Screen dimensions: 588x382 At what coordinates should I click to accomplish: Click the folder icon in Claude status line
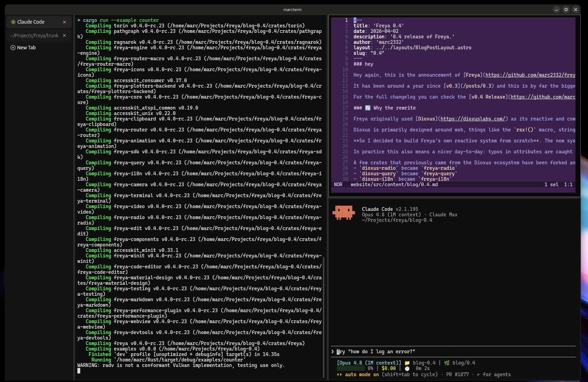(407, 363)
